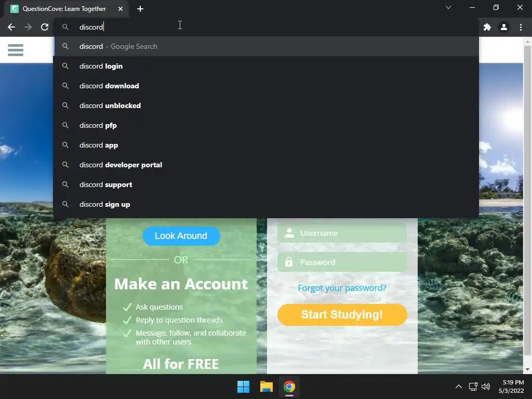The image size is (532, 399).
Task: Click the Username input field
Action: tap(342, 233)
